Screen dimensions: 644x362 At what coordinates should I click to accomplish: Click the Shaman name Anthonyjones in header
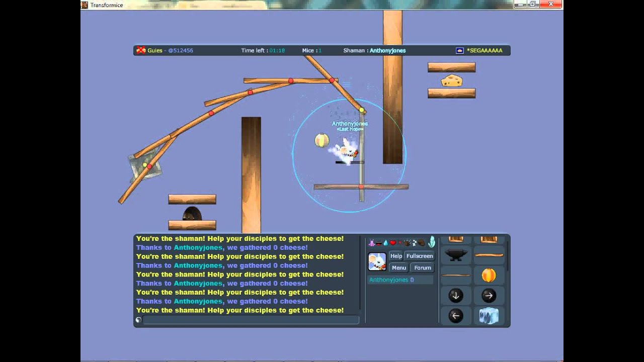[x=387, y=50]
